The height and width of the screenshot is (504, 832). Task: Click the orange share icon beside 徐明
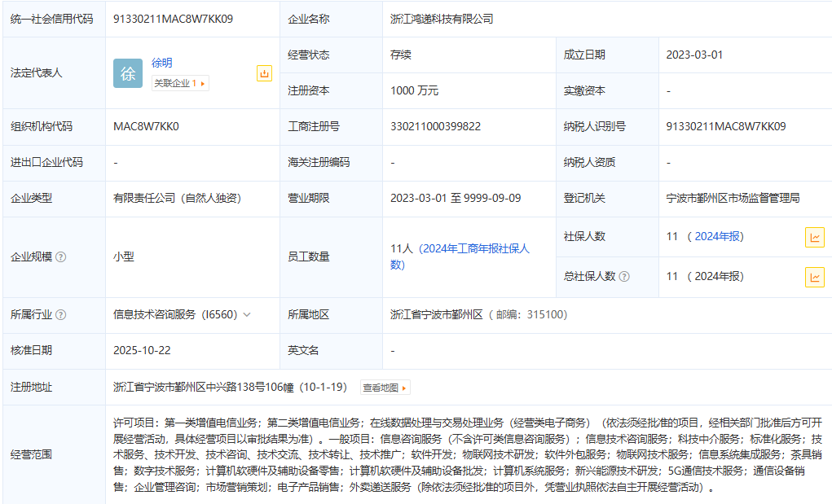click(264, 73)
